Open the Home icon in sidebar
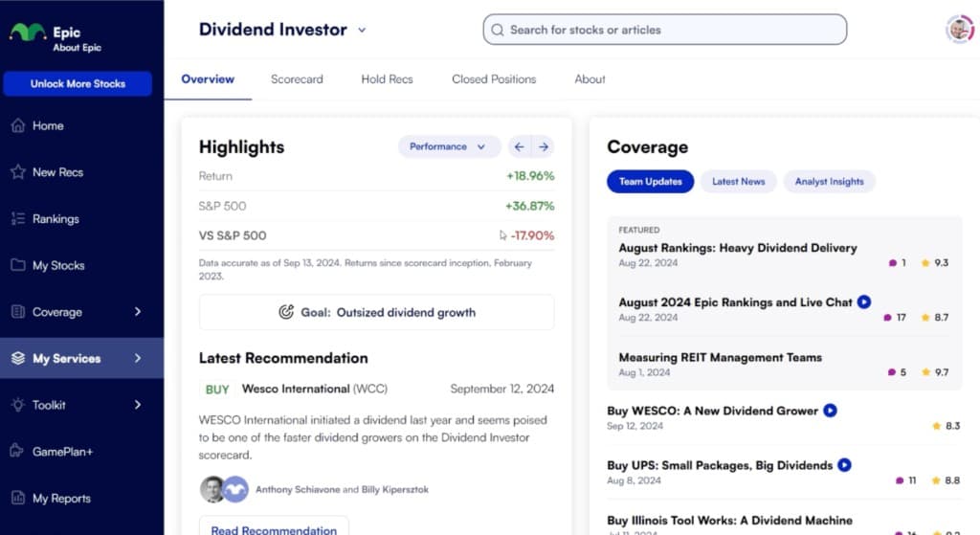 (18, 125)
